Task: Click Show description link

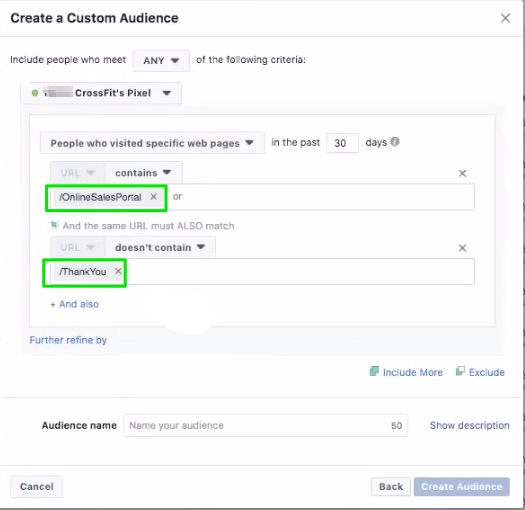Action: point(469,425)
